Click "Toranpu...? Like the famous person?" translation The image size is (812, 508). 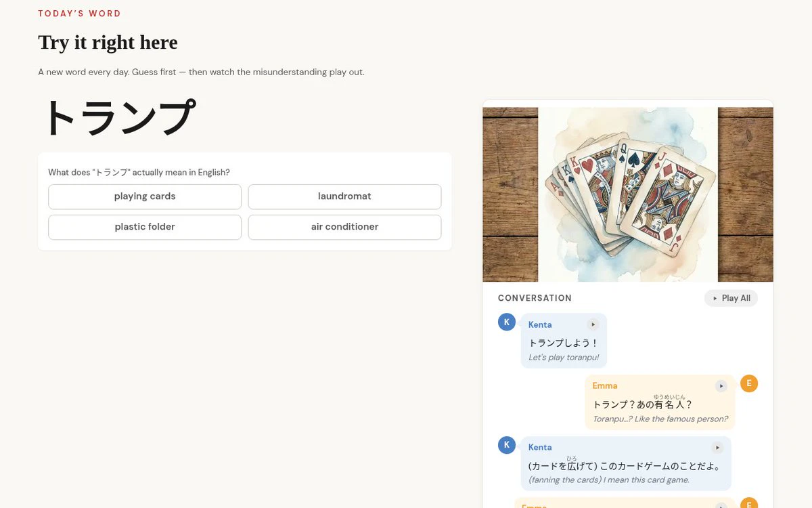[x=660, y=419]
